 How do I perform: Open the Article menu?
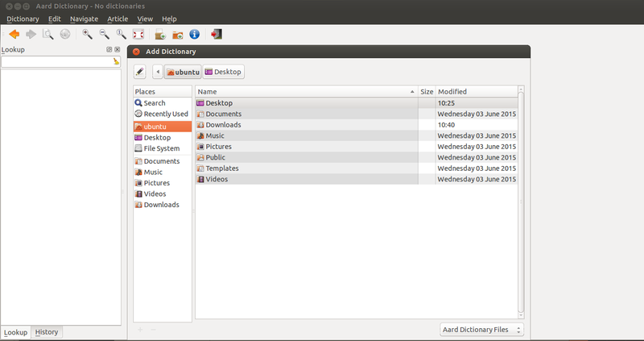pyautogui.click(x=118, y=19)
